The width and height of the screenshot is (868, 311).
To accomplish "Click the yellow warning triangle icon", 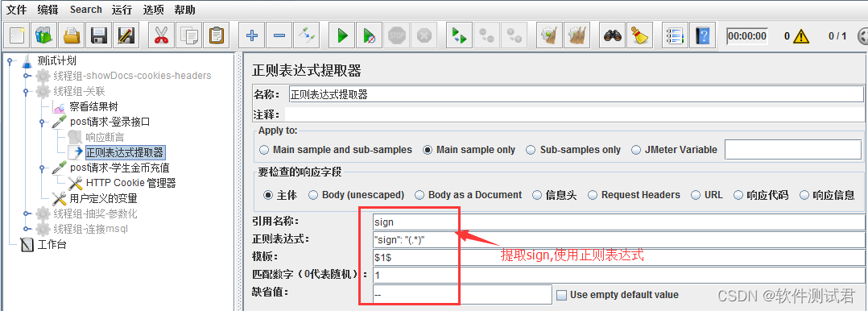I will 800,36.
